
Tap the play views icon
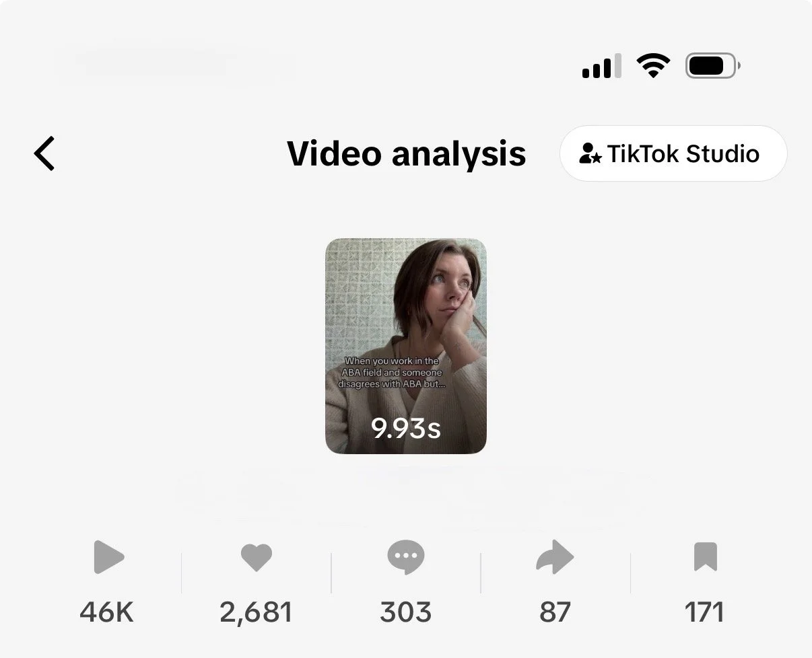coord(108,558)
